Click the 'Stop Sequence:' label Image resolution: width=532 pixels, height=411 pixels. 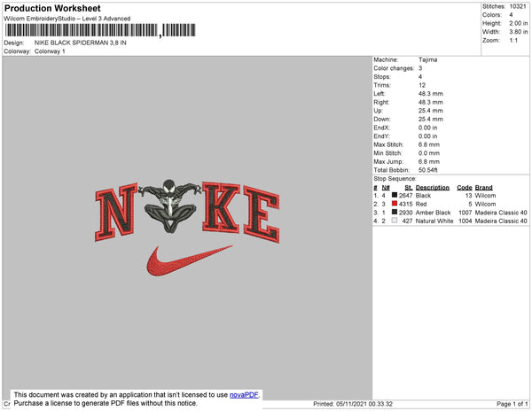coord(395,179)
